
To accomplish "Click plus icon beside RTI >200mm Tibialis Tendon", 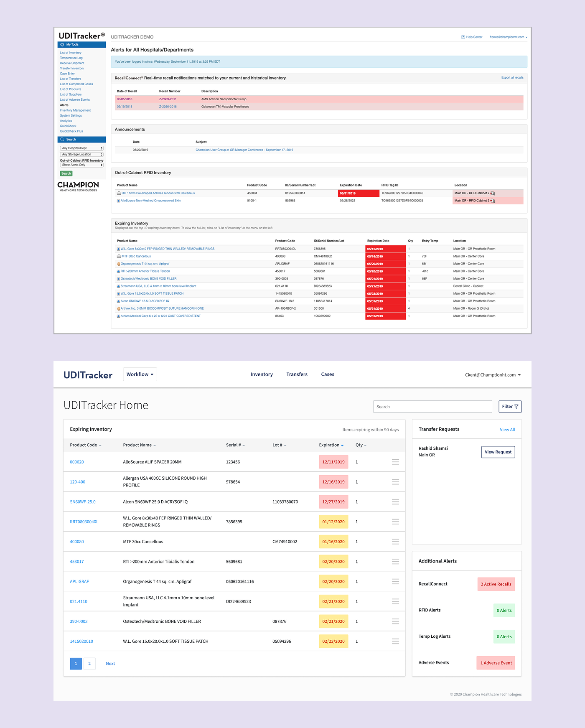I will (x=118, y=272).
